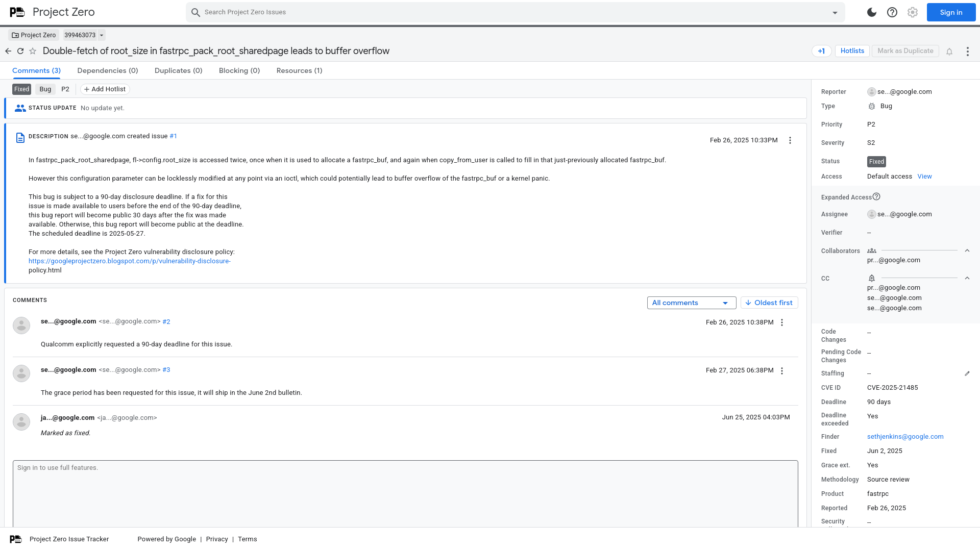Click footer Project Zero logo
This screenshot has height=551, width=980.
coord(16,539)
